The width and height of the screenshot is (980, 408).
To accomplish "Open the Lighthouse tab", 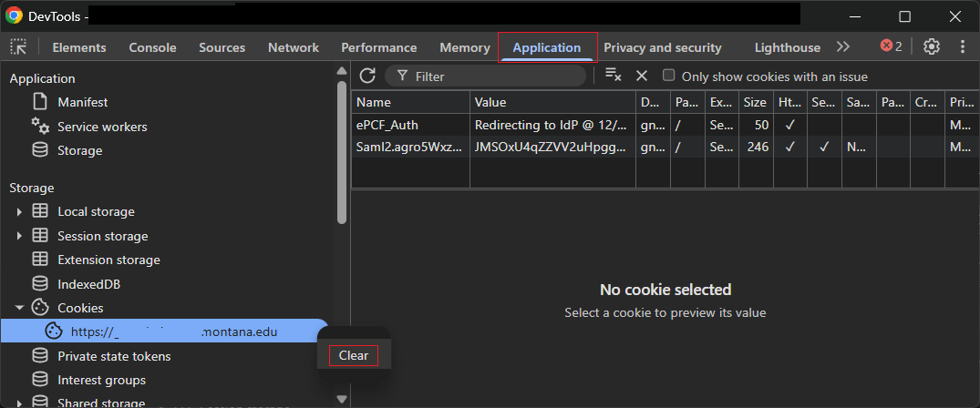I will point(788,47).
